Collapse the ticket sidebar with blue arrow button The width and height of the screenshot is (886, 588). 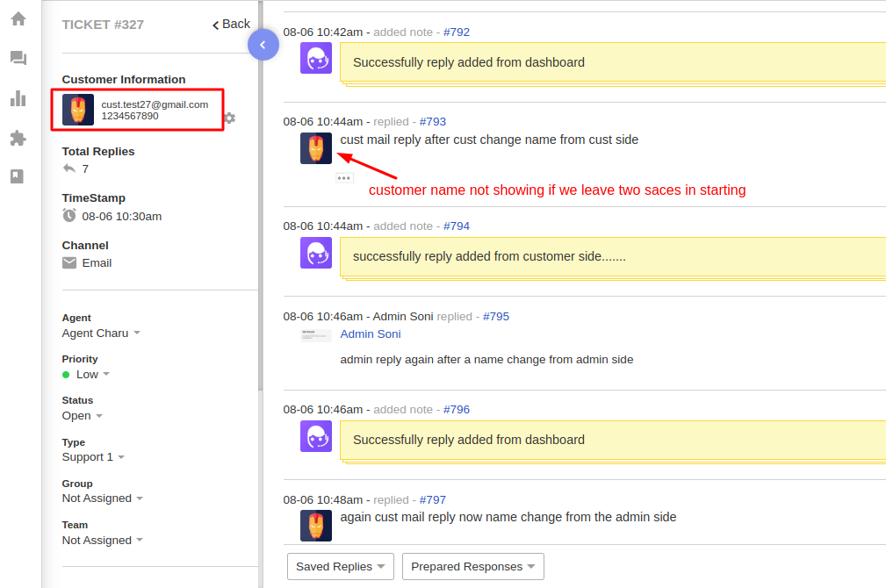(x=263, y=45)
